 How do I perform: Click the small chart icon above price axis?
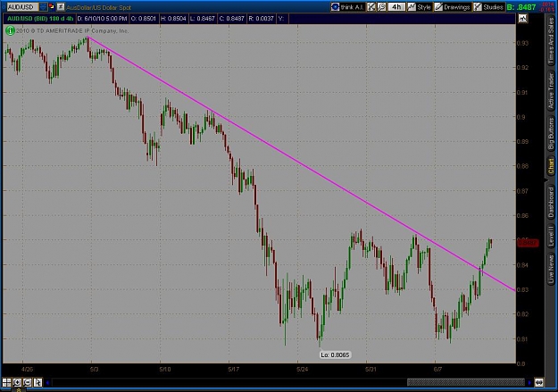(x=523, y=19)
